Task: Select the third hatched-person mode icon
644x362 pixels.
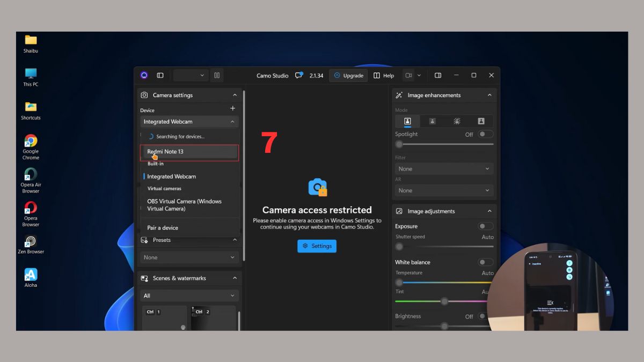Action: [457, 121]
